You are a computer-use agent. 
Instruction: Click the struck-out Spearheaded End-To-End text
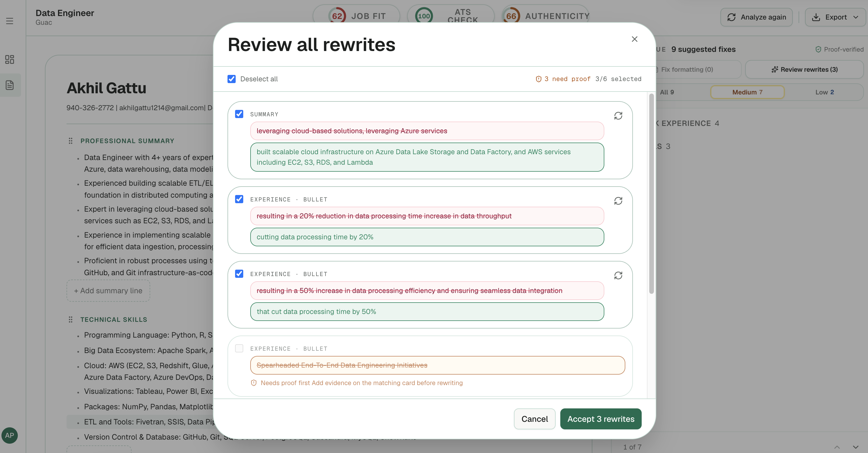[x=342, y=365]
